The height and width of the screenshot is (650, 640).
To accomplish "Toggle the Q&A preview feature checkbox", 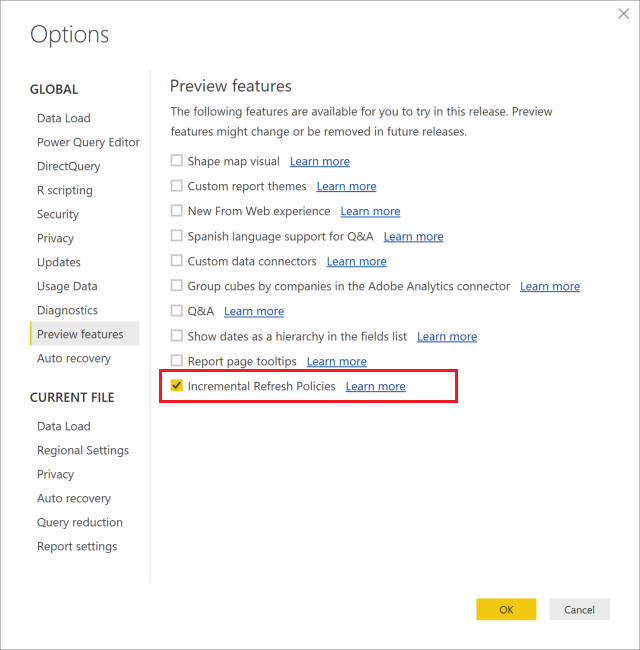I will (x=177, y=310).
